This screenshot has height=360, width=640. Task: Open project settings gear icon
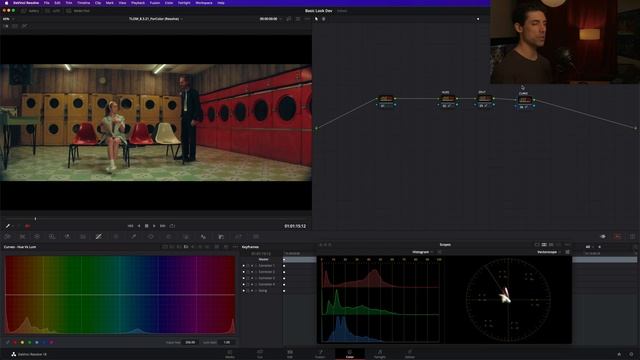pyautogui.click(x=631, y=354)
